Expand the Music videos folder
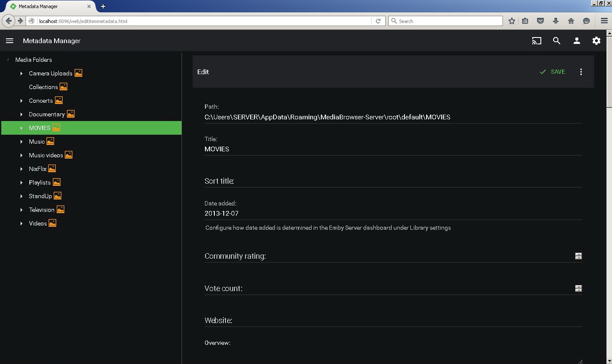 pos(21,155)
